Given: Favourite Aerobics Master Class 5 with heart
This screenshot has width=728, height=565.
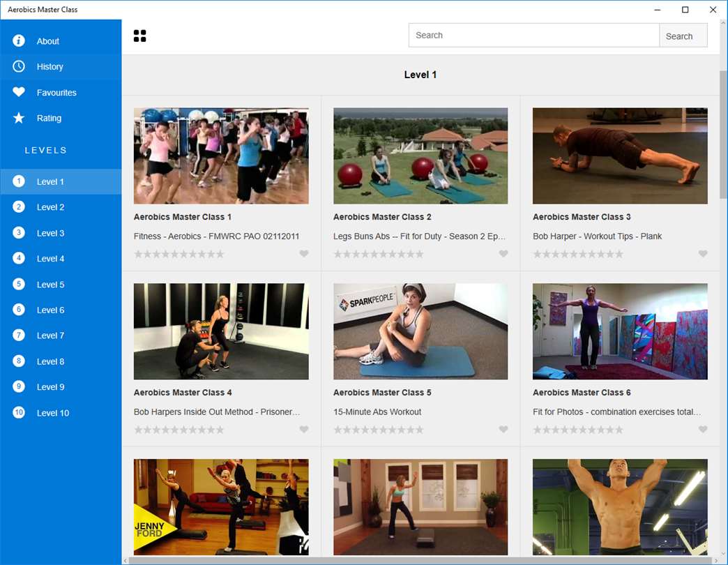Looking at the screenshot, I should pos(503,430).
